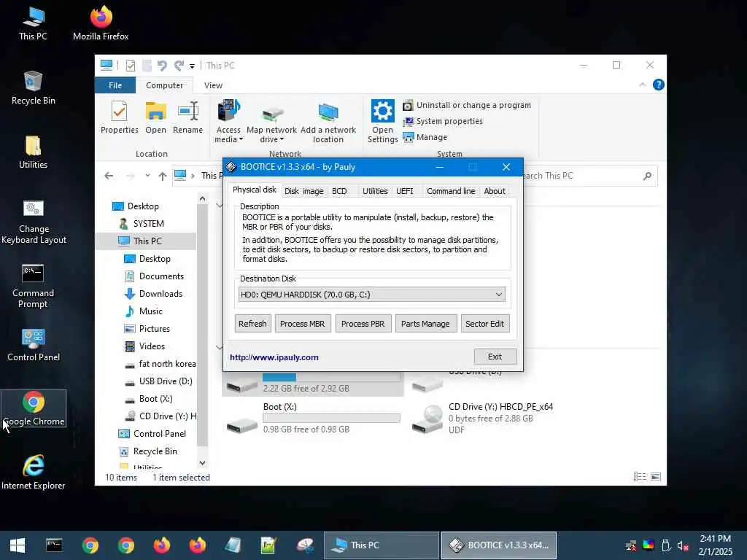Select Boot (X:) in the navigation pane
The height and width of the screenshot is (560, 747).
click(x=149, y=399)
